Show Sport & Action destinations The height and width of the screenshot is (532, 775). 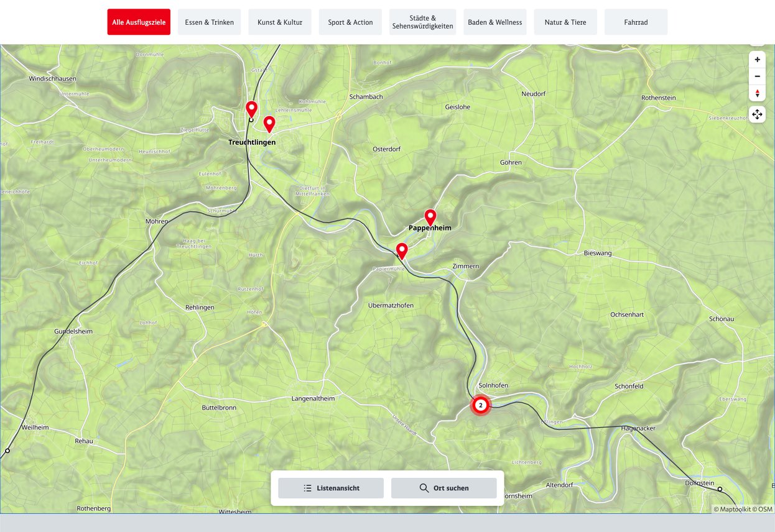pos(350,22)
